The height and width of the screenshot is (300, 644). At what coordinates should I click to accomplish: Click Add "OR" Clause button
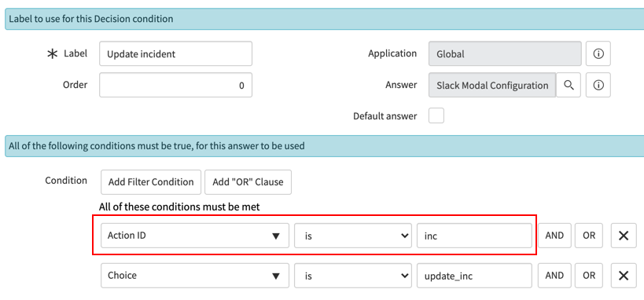point(248,181)
